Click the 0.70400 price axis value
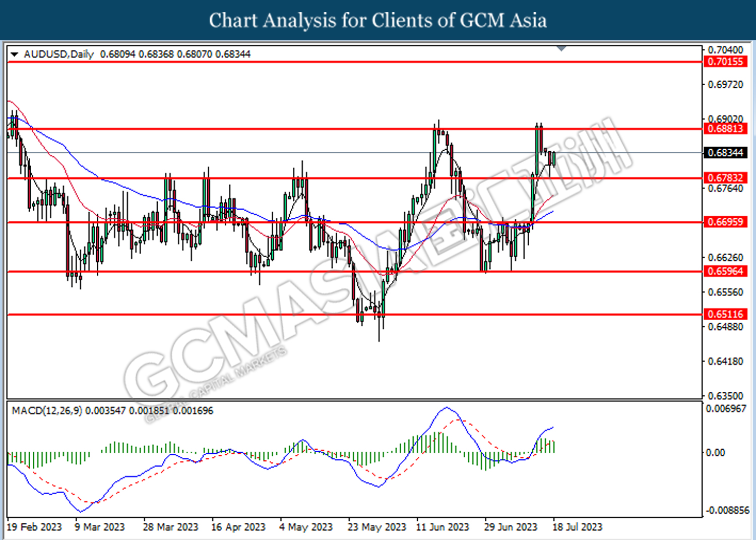 click(x=725, y=50)
